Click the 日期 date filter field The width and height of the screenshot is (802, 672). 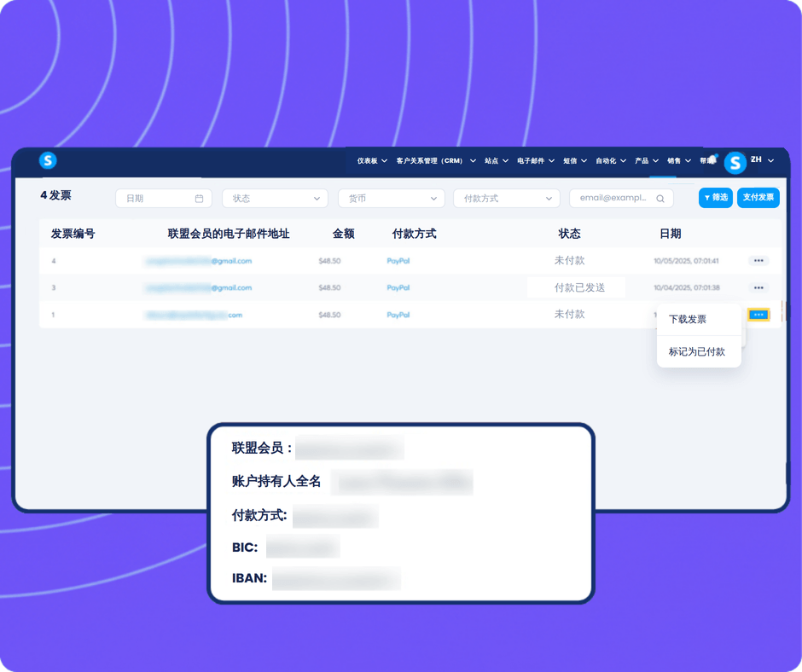164,199
